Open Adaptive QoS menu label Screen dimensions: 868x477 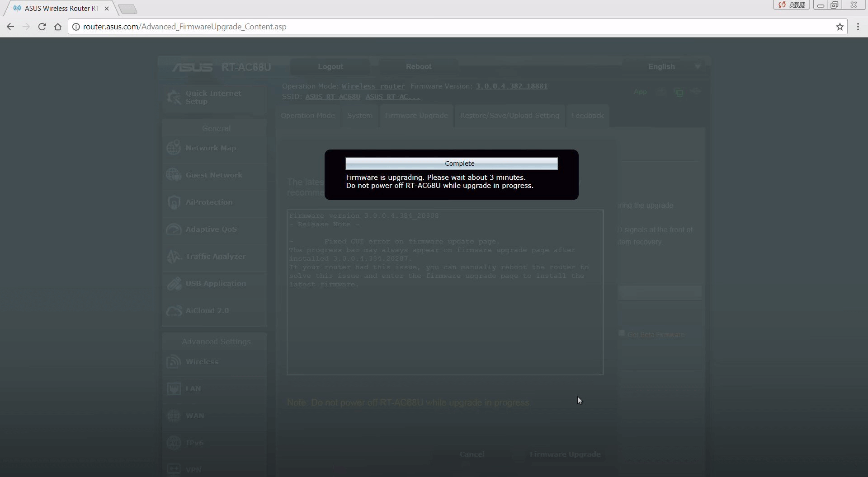[211, 229]
